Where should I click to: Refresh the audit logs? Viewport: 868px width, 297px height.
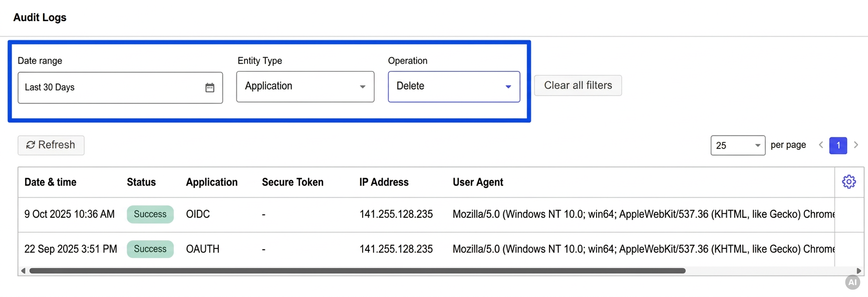point(51,145)
